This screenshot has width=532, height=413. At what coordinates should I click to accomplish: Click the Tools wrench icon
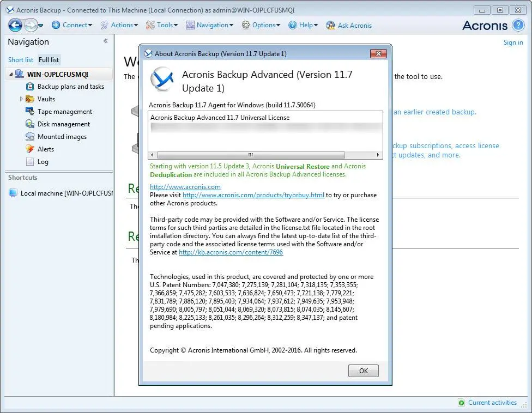150,25
